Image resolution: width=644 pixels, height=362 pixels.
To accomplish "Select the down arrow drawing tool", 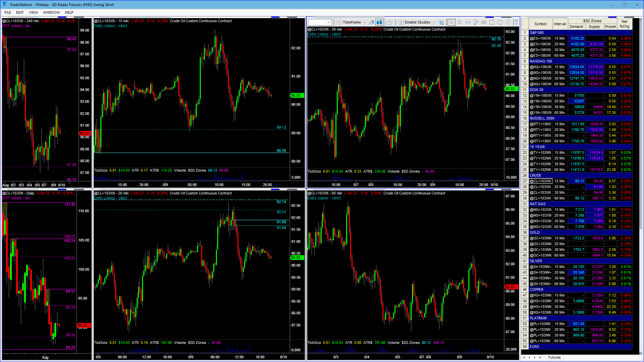I will click(x=508, y=22).
